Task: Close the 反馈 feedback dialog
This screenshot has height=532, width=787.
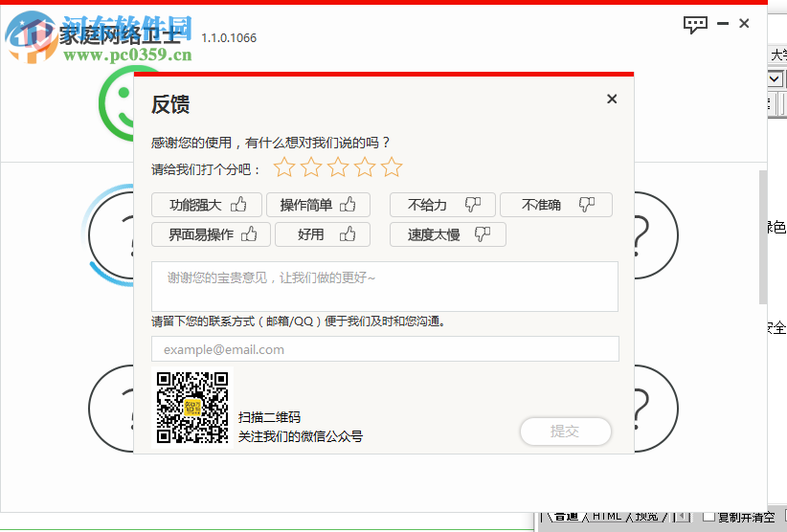Action: 612,99
